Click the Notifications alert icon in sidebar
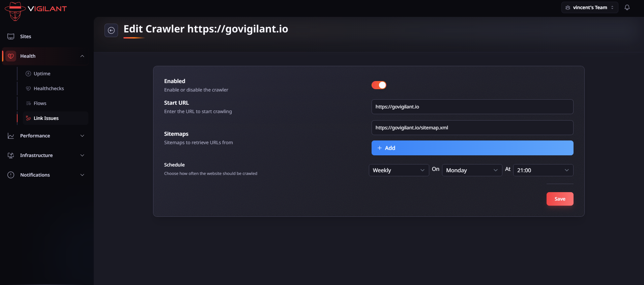This screenshot has width=644, height=285. (x=11, y=175)
